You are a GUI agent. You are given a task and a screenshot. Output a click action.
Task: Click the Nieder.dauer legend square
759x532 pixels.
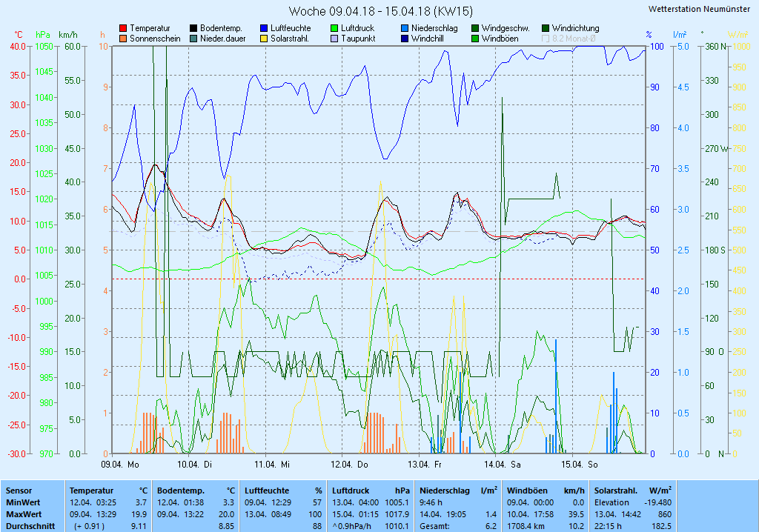[193, 39]
